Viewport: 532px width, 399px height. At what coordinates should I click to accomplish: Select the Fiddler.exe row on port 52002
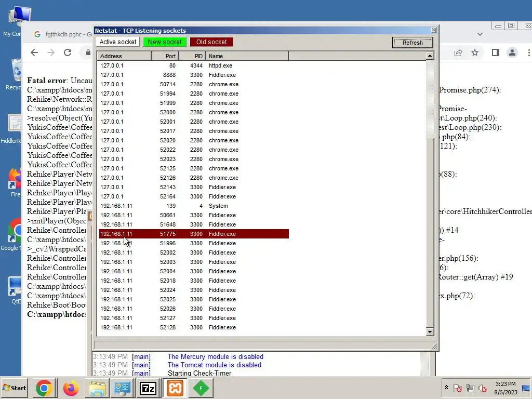click(x=194, y=253)
